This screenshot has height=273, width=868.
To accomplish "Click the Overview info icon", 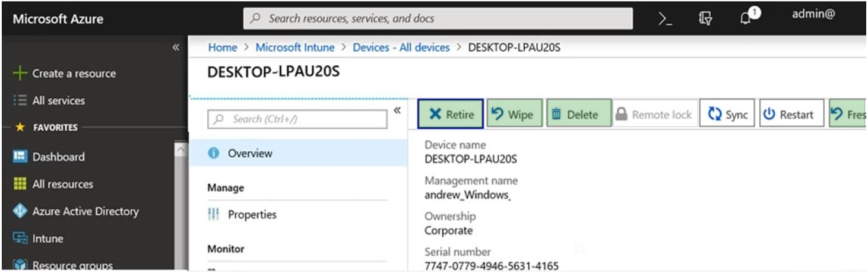I will click(x=214, y=153).
